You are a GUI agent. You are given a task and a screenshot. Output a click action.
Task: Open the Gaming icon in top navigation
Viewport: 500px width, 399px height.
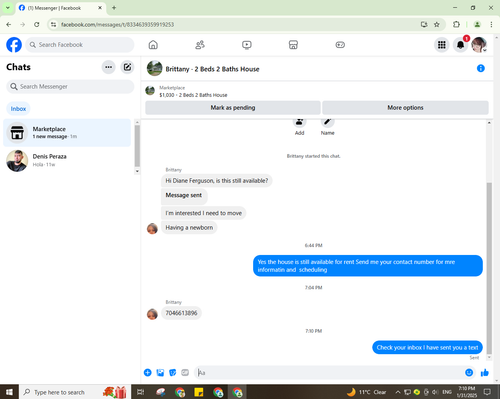(x=340, y=45)
